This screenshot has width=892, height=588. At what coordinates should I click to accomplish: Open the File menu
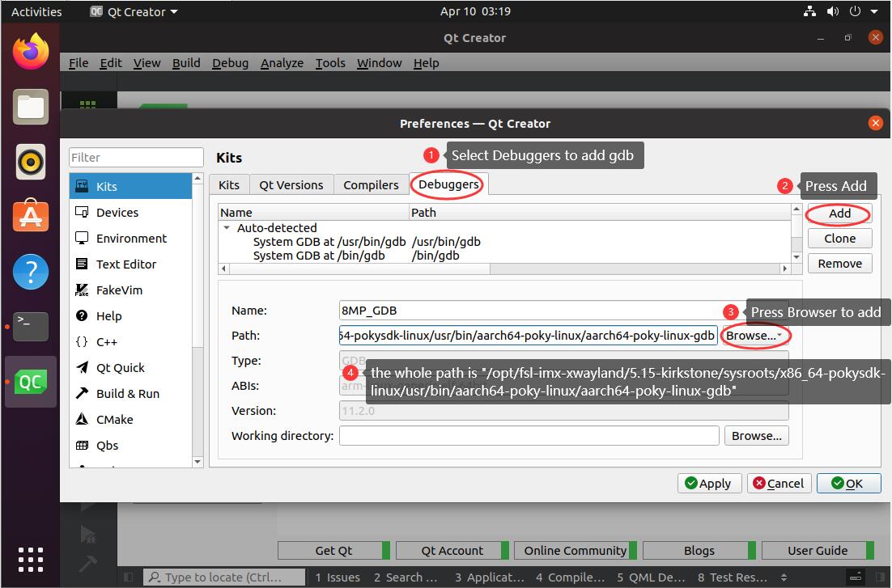pyautogui.click(x=79, y=63)
